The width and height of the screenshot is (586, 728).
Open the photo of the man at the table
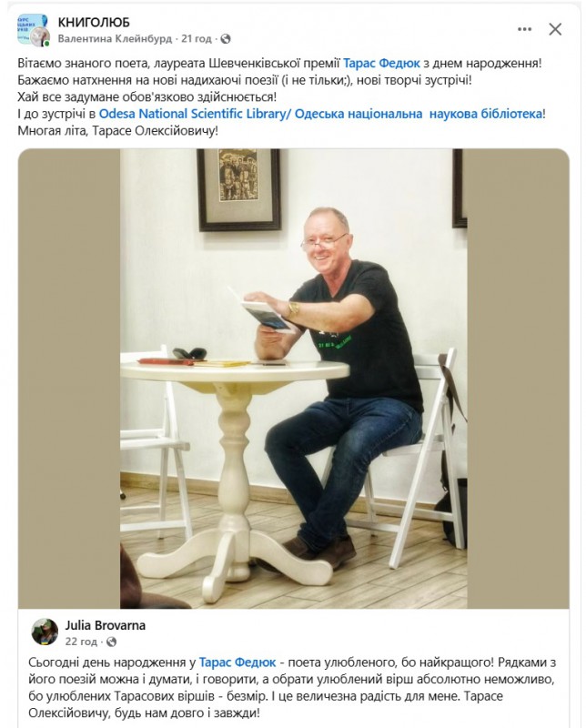294,379
